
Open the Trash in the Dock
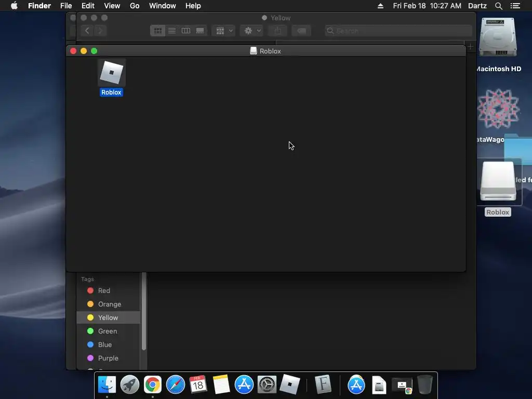pyautogui.click(x=425, y=384)
